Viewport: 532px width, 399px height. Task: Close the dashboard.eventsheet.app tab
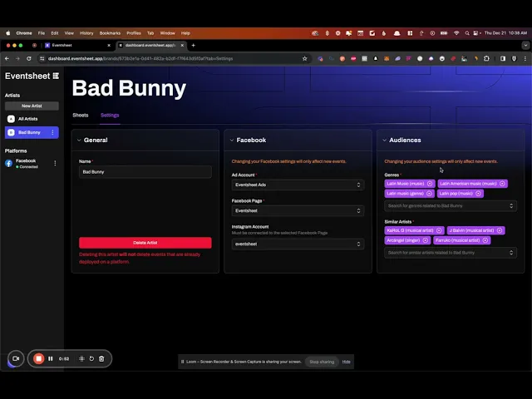(182, 45)
